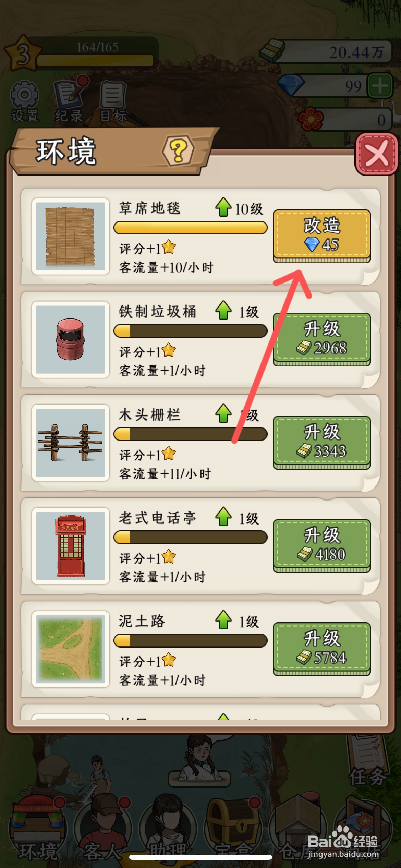Select the 草席地毯 thumbnail image
This screenshot has width=401, height=868.
point(70,236)
